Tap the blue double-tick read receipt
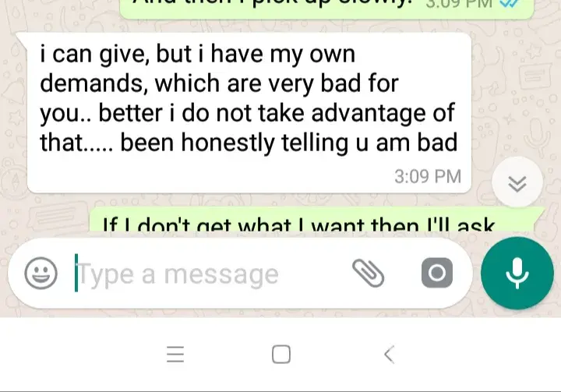The height and width of the screenshot is (392, 561). [x=511, y=4]
